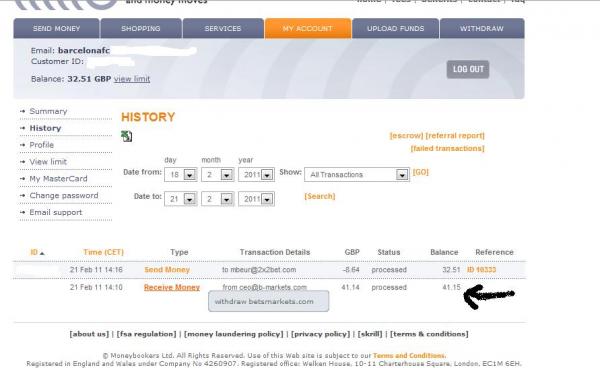Open the money laundering policy footer link

click(x=234, y=334)
